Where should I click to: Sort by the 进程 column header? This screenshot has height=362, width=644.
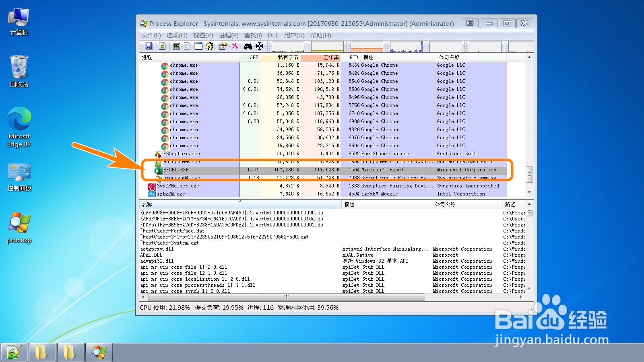tap(190, 58)
